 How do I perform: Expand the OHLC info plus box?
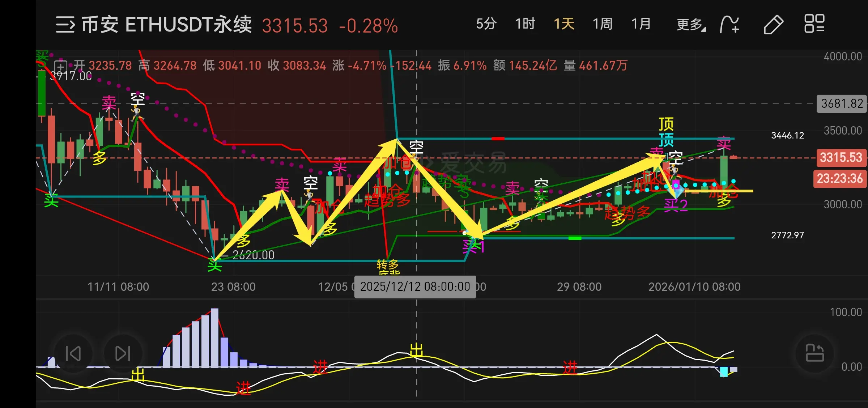coord(60,67)
